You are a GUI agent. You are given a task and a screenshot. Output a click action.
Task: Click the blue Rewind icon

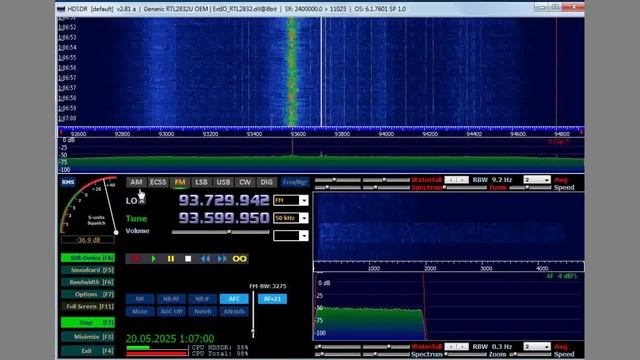click(205, 259)
